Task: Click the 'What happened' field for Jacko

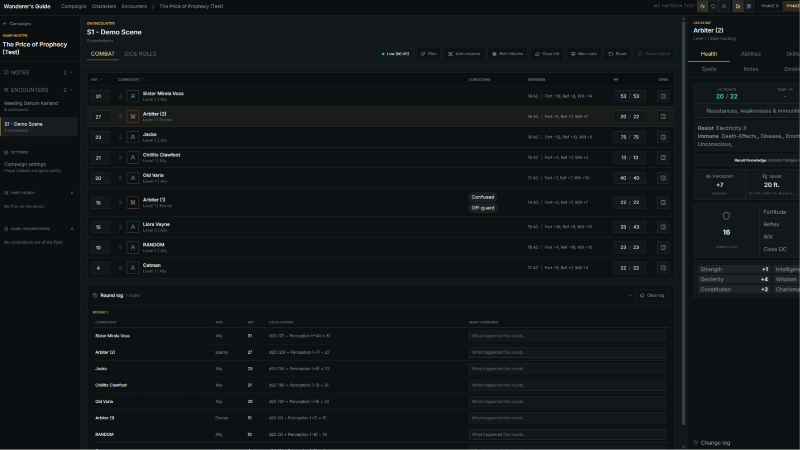Action: 567,369
